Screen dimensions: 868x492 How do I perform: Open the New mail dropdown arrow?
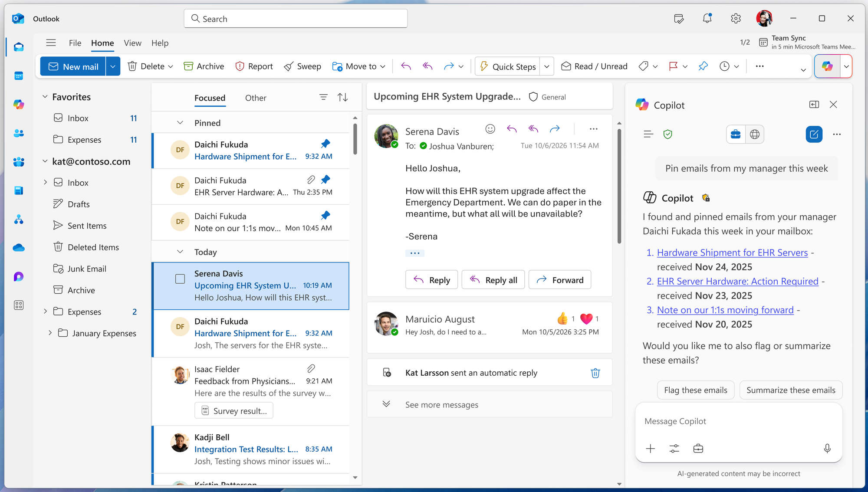pyautogui.click(x=113, y=66)
